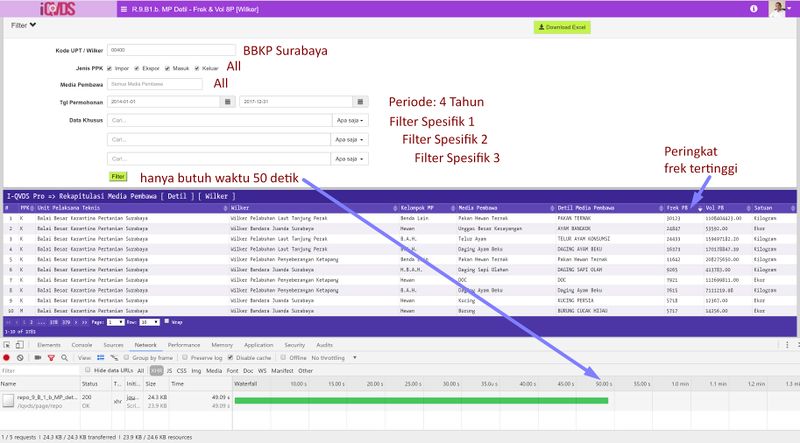Toggle the network overview view icon

coord(114,358)
